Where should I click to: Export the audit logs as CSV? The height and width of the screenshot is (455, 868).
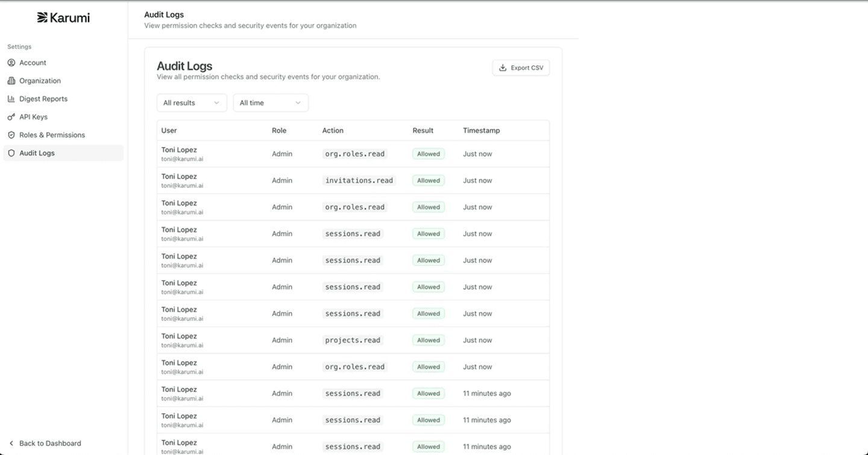coord(521,67)
